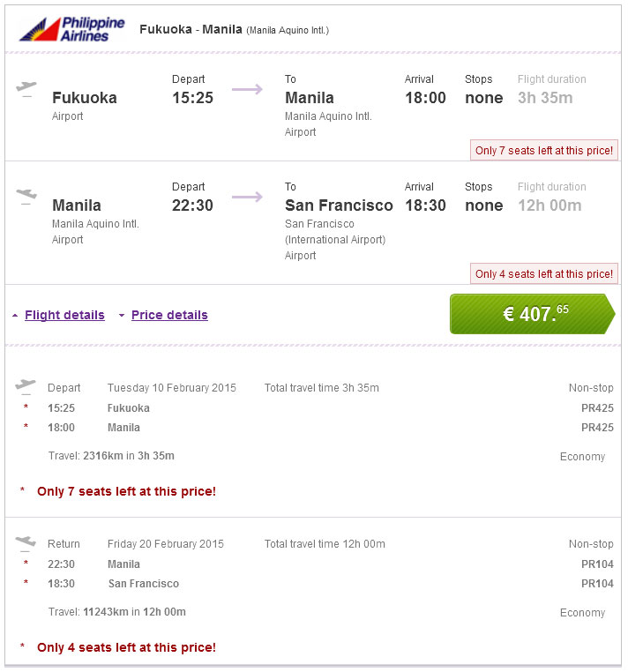This screenshot has width=628, height=672.
Task: Click the Fukuoka departure plane icon
Action: pyautogui.click(x=26, y=89)
